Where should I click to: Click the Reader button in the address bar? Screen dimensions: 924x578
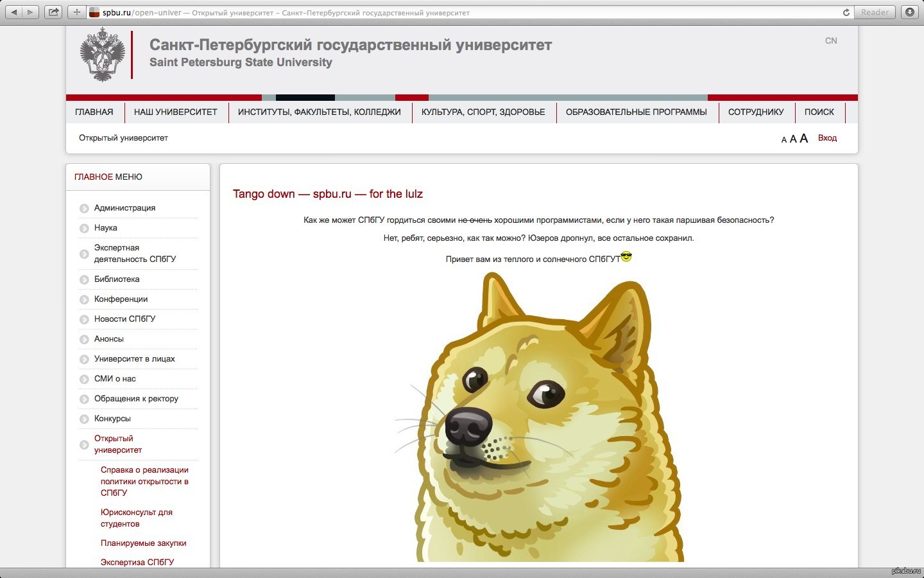[x=875, y=12]
